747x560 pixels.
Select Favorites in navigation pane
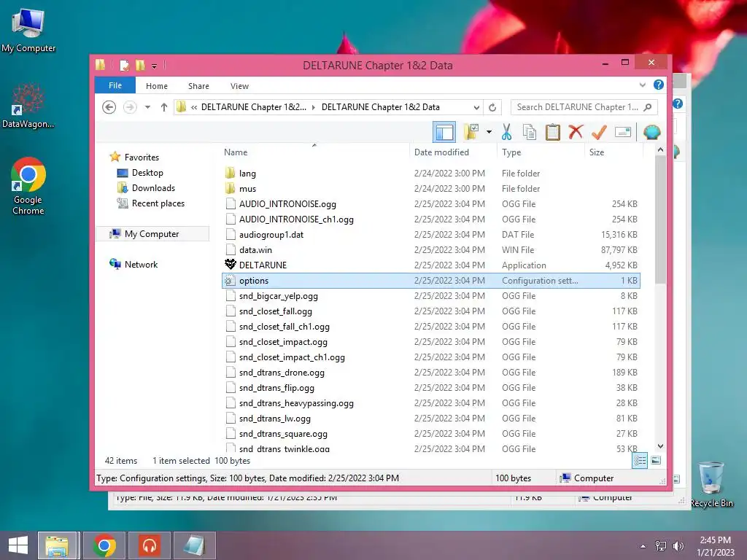[142, 157]
